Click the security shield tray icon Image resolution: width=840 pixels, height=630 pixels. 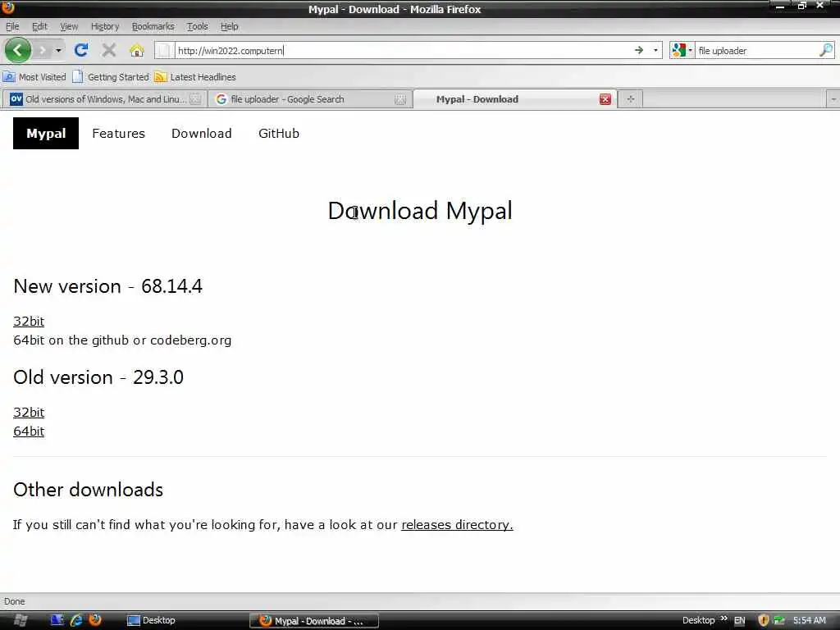click(764, 620)
